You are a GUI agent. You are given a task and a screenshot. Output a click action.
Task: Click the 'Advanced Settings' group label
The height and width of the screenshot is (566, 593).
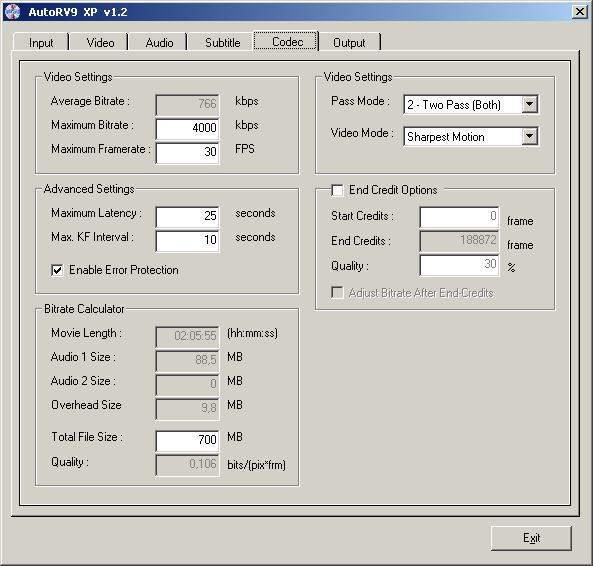[89, 189]
